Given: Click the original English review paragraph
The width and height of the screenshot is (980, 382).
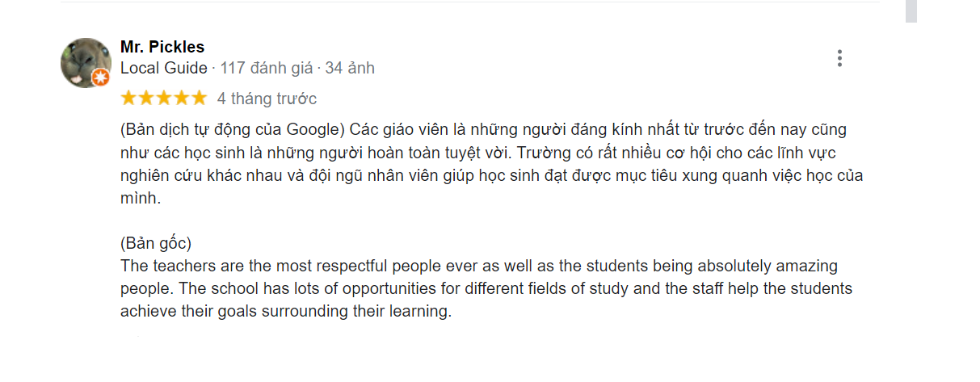Looking at the screenshot, I should click(485, 288).
